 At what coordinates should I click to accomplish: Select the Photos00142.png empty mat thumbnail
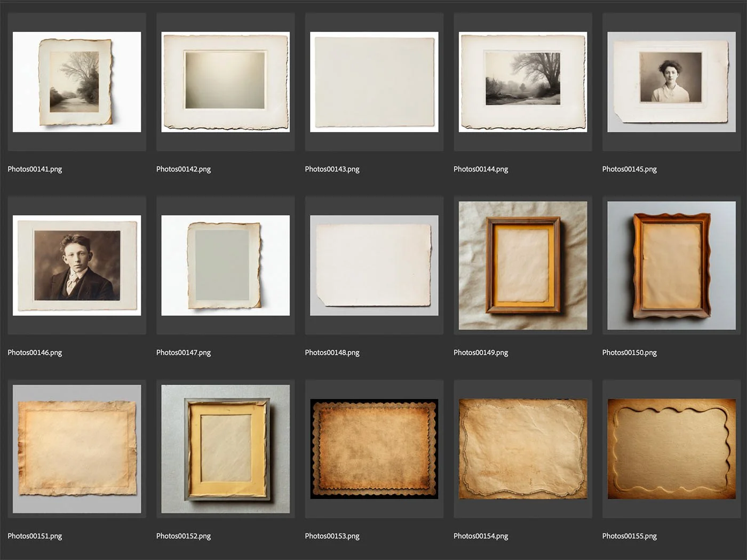(226, 82)
